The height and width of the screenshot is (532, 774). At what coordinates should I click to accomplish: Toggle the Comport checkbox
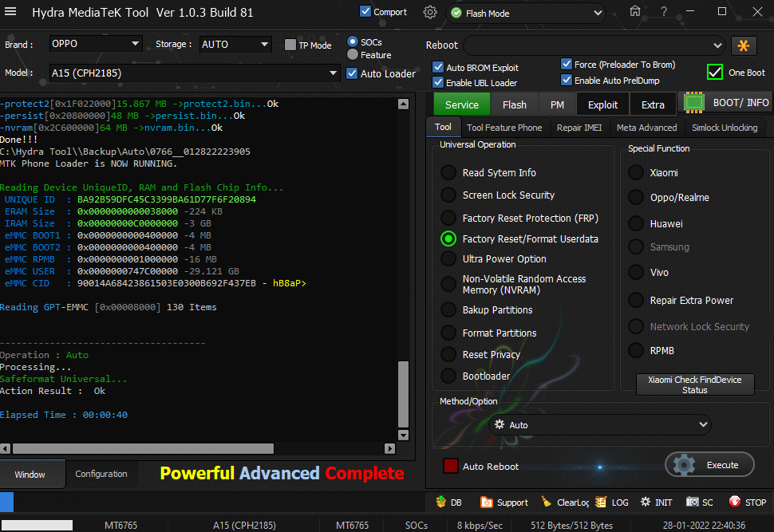click(365, 11)
